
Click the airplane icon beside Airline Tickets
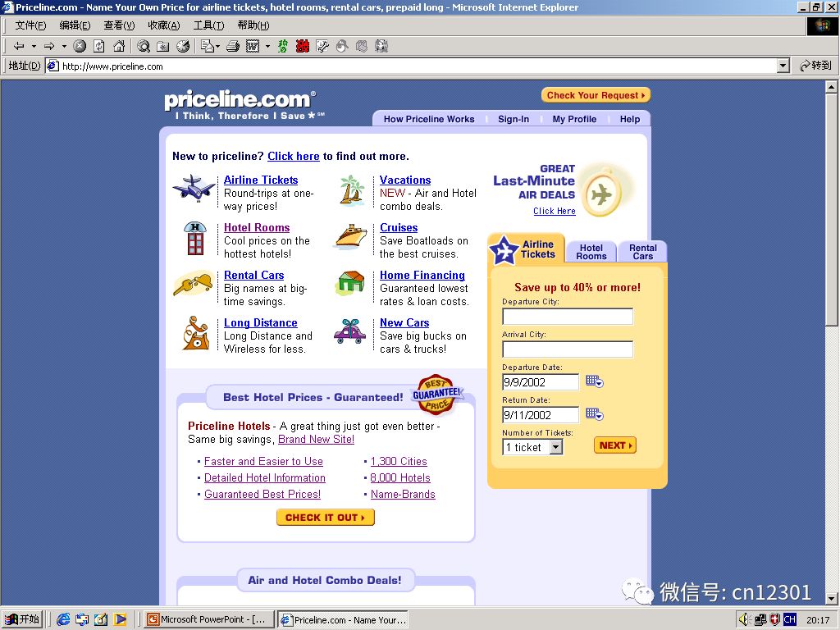pyautogui.click(x=194, y=188)
